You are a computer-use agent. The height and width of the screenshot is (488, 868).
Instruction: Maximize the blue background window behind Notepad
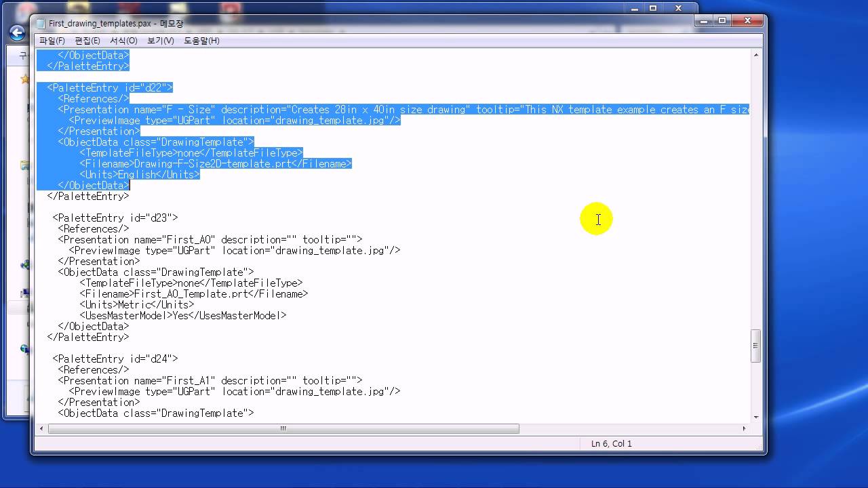pos(653,8)
